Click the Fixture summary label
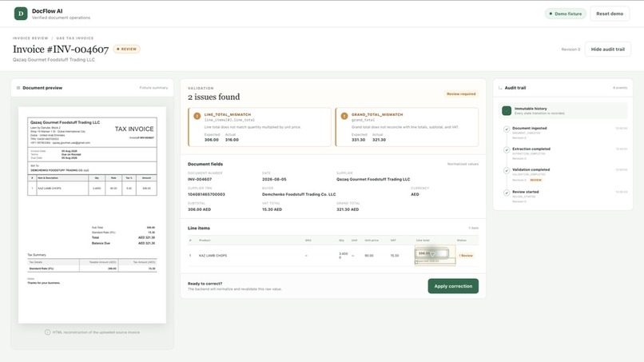The height and width of the screenshot is (362, 644). tap(153, 88)
